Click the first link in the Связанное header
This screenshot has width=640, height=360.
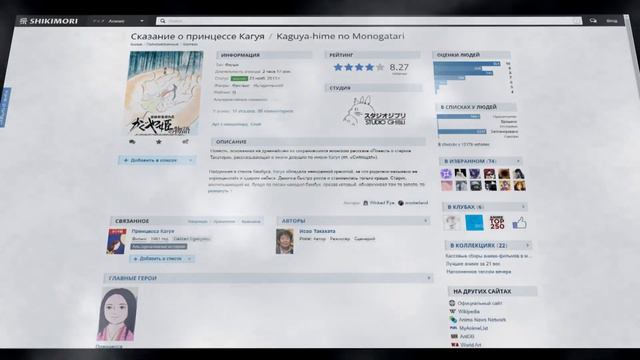coord(198,222)
